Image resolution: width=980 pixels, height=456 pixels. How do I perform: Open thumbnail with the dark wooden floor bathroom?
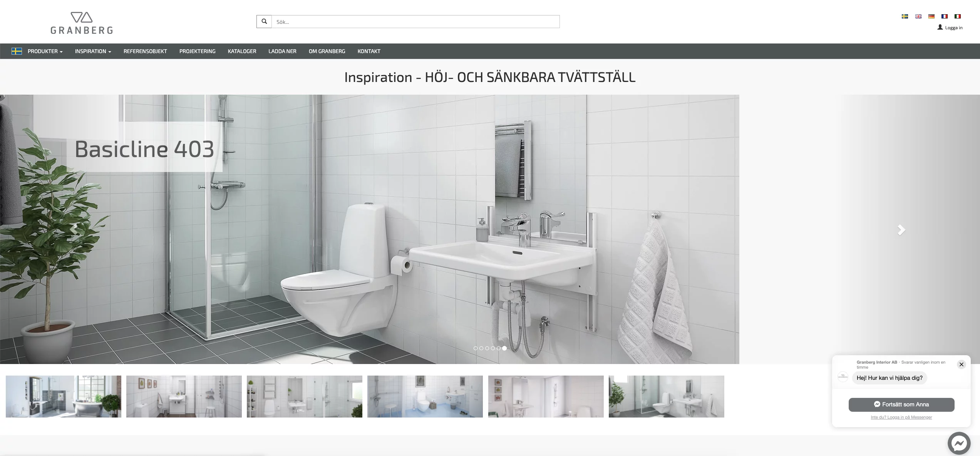click(184, 396)
